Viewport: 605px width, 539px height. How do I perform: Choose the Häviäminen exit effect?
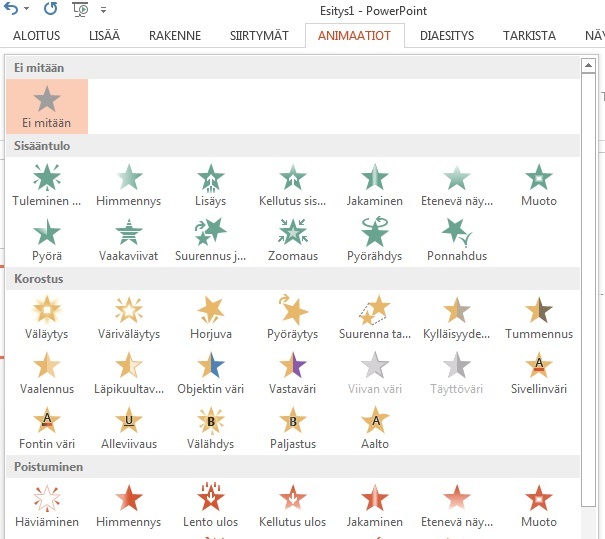pos(46,505)
